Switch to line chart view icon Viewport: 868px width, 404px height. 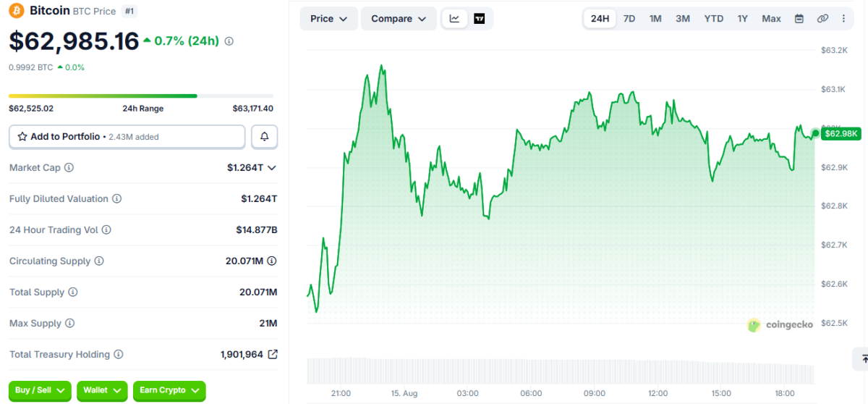click(454, 19)
